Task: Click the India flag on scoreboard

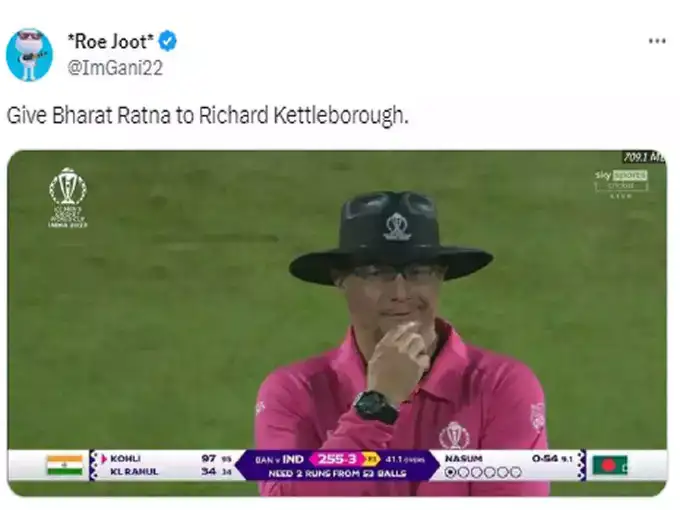Action: click(x=65, y=465)
